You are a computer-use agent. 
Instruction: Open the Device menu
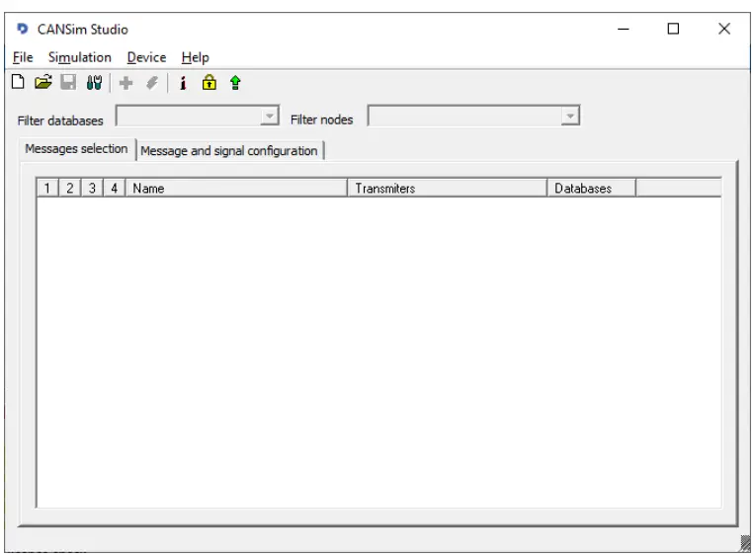[146, 57]
